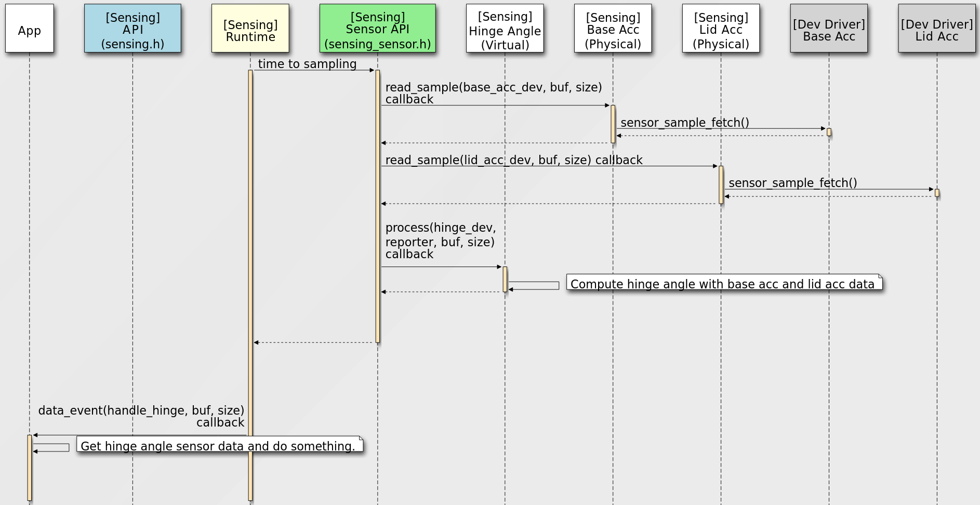
Task: Select the [Dev Driver] Base Acc box
Action: coord(828,29)
